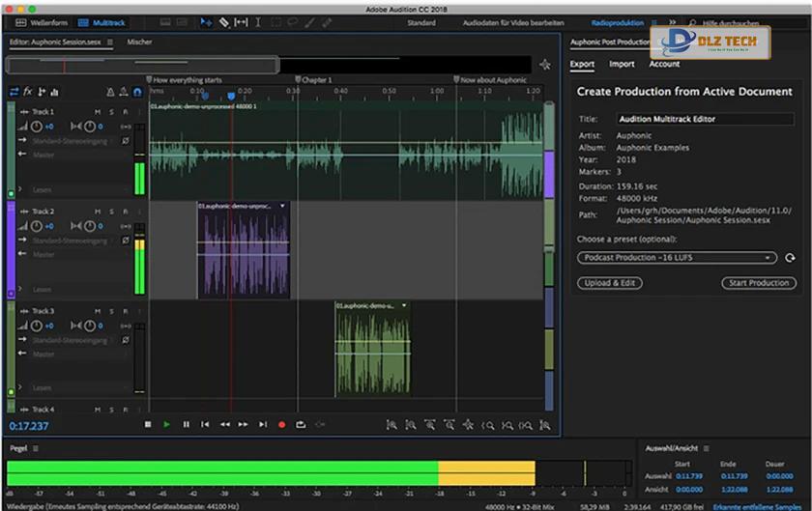Open the workspace overflow chevrons
The height and width of the screenshot is (511, 812).
(672, 22)
